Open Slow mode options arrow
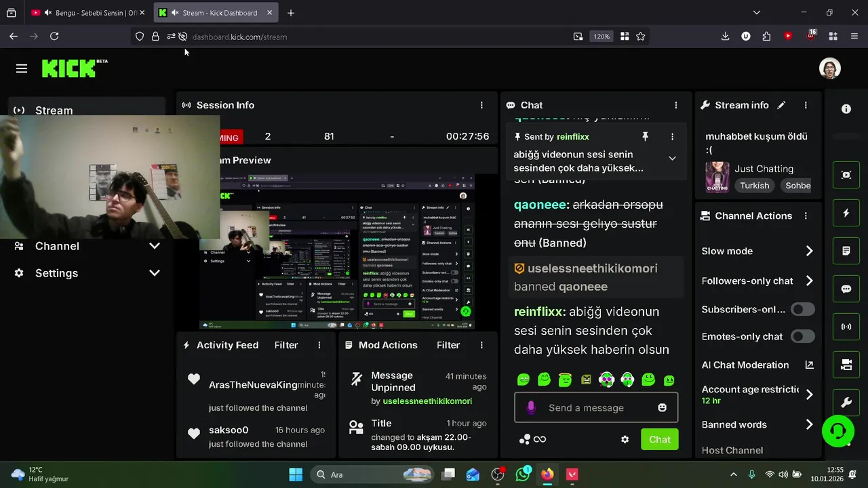 click(x=809, y=251)
